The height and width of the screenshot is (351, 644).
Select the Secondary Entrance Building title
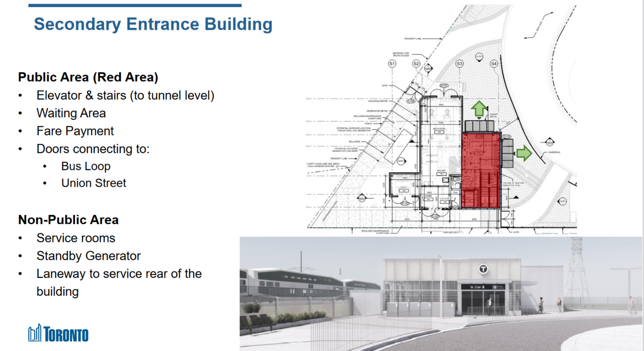click(x=153, y=24)
